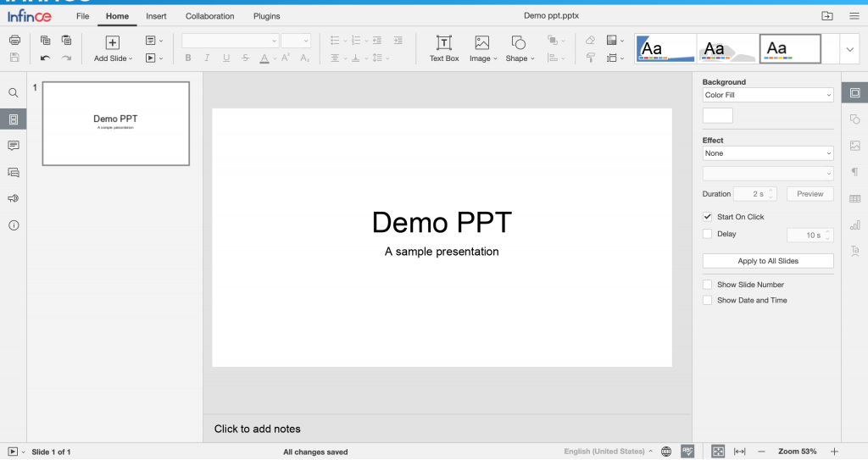Click the Copy icon

point(46,40)
